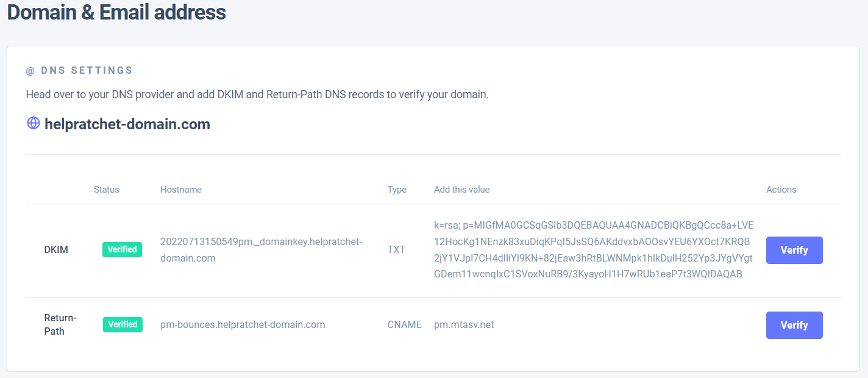Click the Status column header

107,190
